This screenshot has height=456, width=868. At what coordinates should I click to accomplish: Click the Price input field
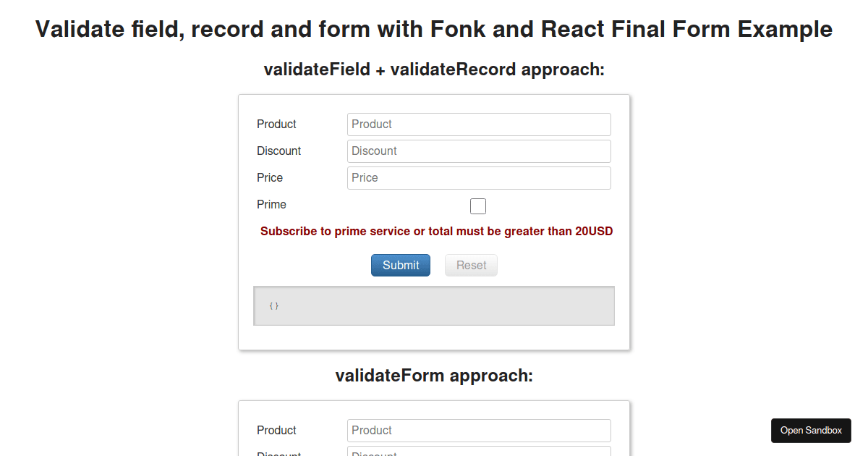tap(479, 178)
